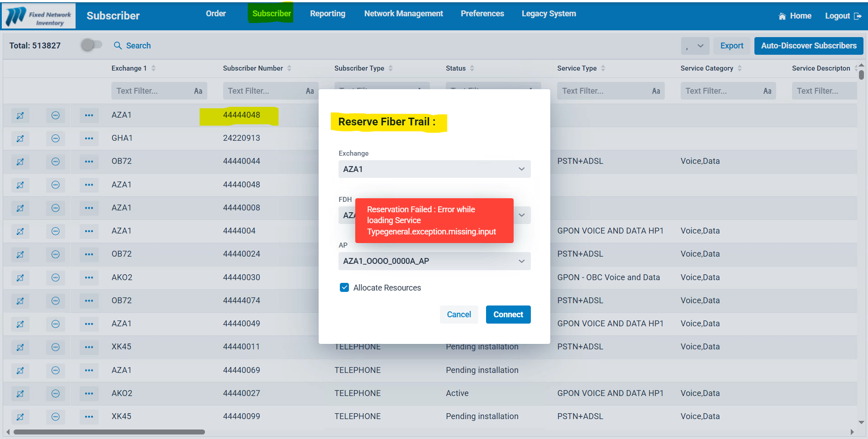The height and width of the screenshot is (439, 868).
Task: Toggle case-sensitive Aa in Service Type filter
Action: 656,91
